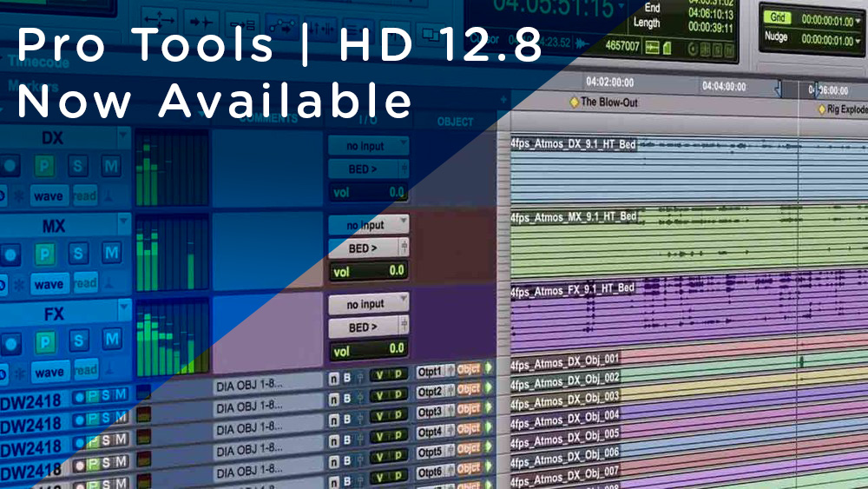
Task: Click the Automation Follows Edit toolbar icon
Action: click(283, 27)
